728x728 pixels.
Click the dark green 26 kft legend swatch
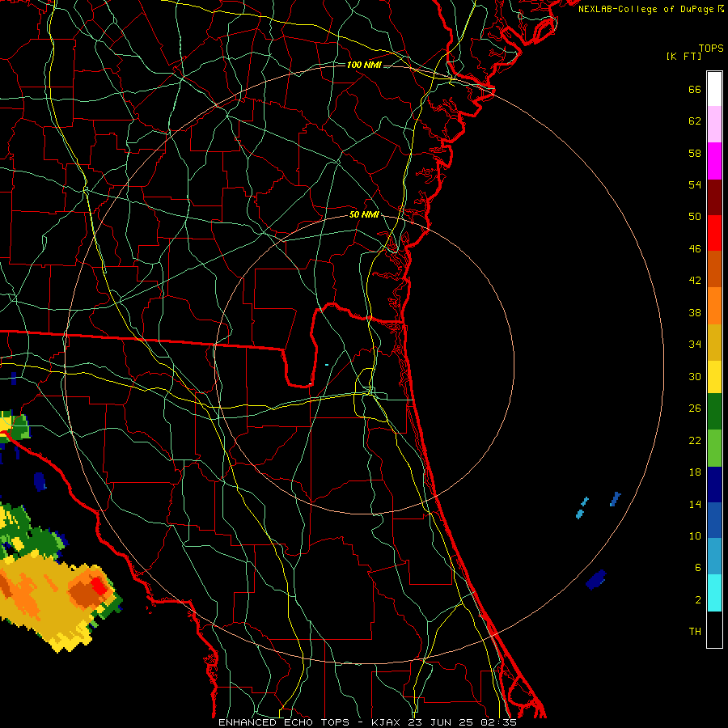[714, 412]
